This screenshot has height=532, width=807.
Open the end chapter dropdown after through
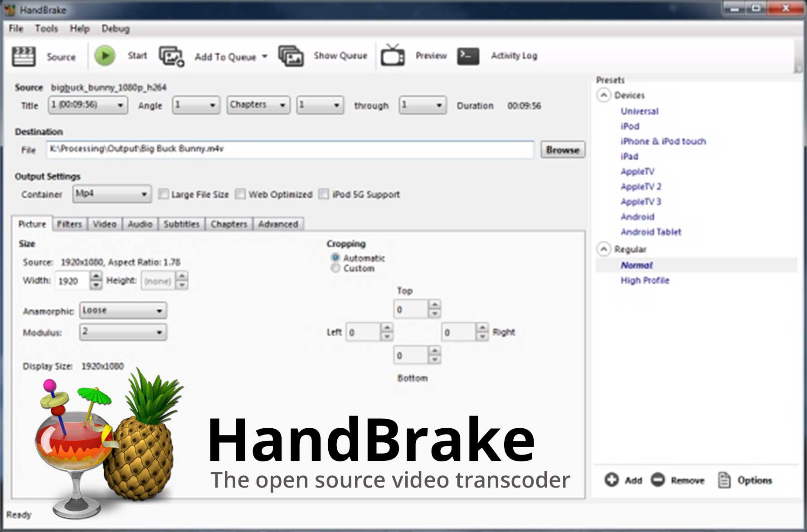423,105
